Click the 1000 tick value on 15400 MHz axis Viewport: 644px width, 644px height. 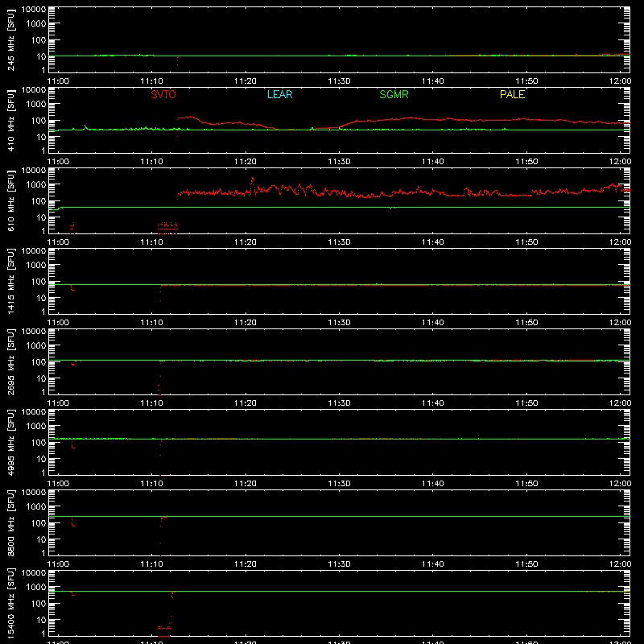36,588
